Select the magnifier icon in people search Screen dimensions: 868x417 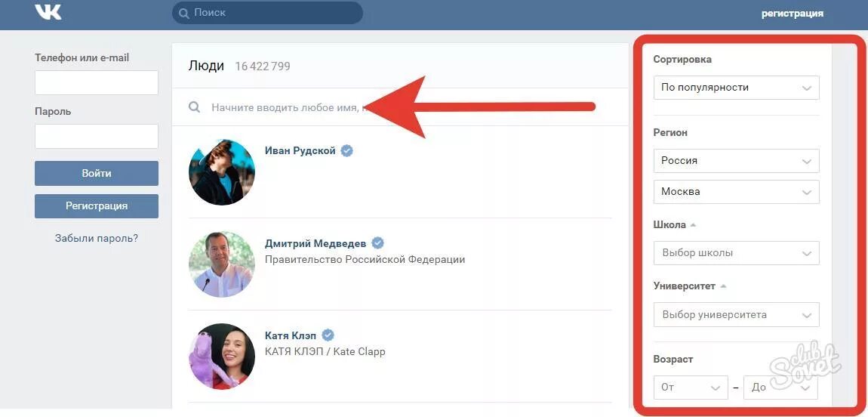194,107
